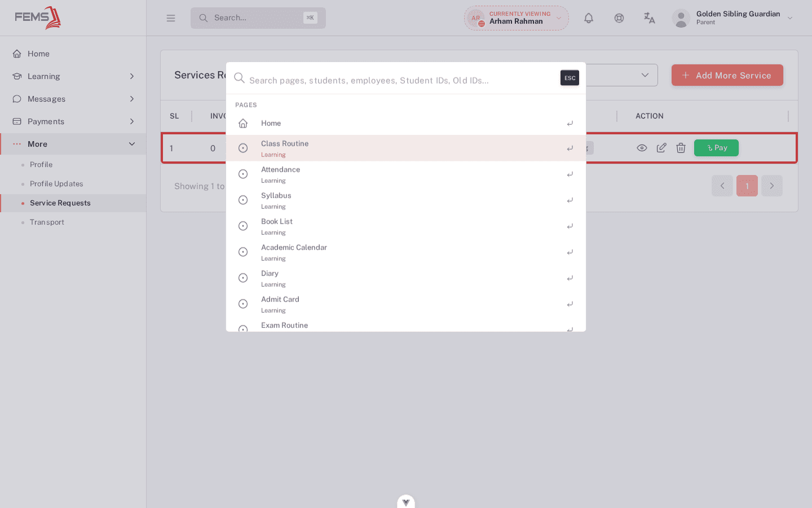Screen dimensions: 812x508
Task: Select Admit Card search result
Action: tap(406, 304)
